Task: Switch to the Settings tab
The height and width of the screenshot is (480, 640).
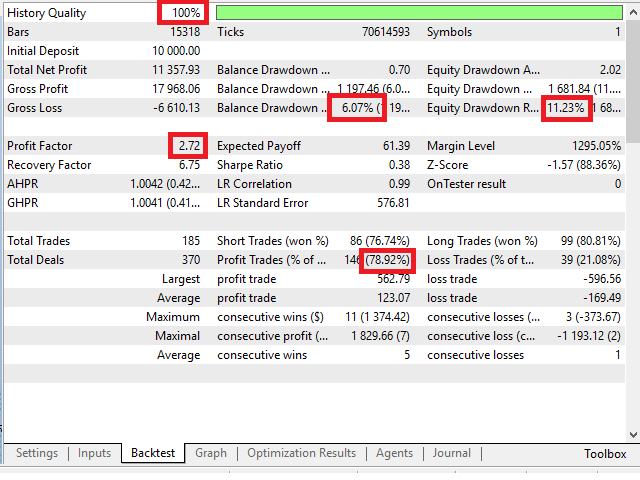Action: (37, 453)
